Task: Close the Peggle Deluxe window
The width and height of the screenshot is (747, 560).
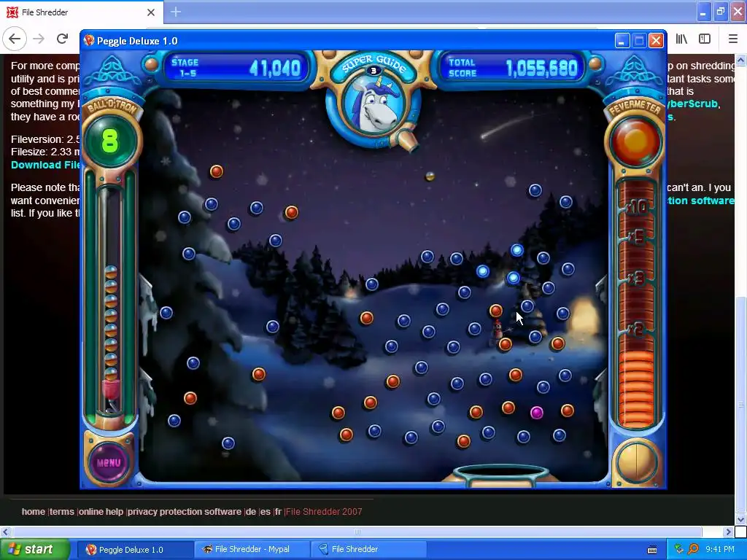Action: pyautogui.click(x=656, y=41)
